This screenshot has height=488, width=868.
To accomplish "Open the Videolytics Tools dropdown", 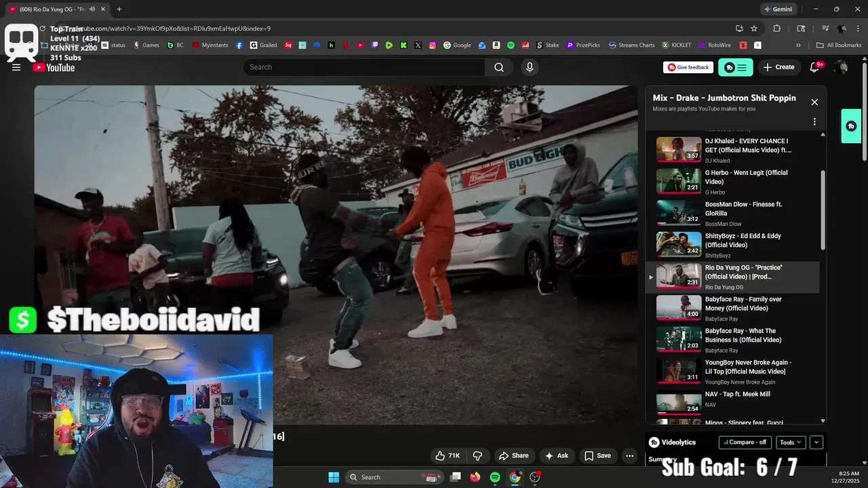I will coord(791,442).
